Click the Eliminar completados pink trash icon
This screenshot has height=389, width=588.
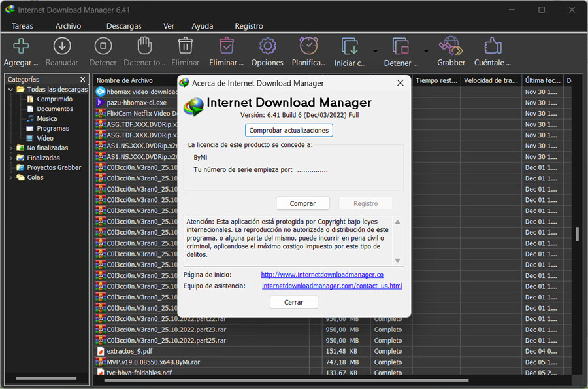pyautogui.click(x=227, y=46)
